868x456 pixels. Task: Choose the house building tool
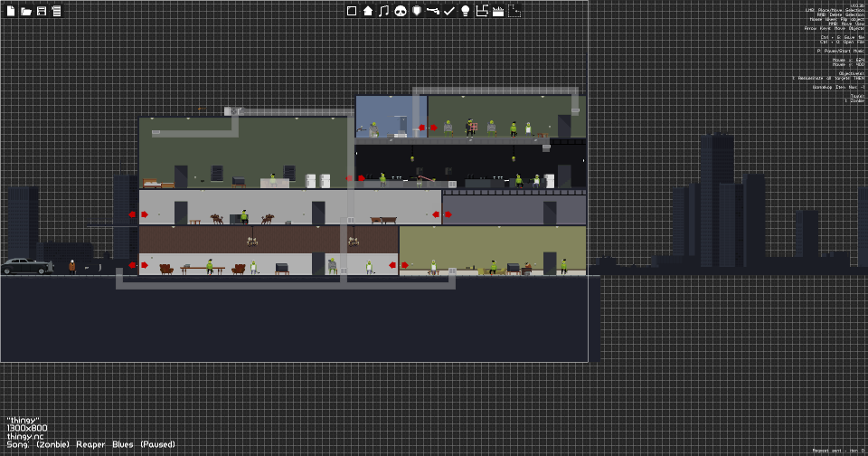pos(368,11)
